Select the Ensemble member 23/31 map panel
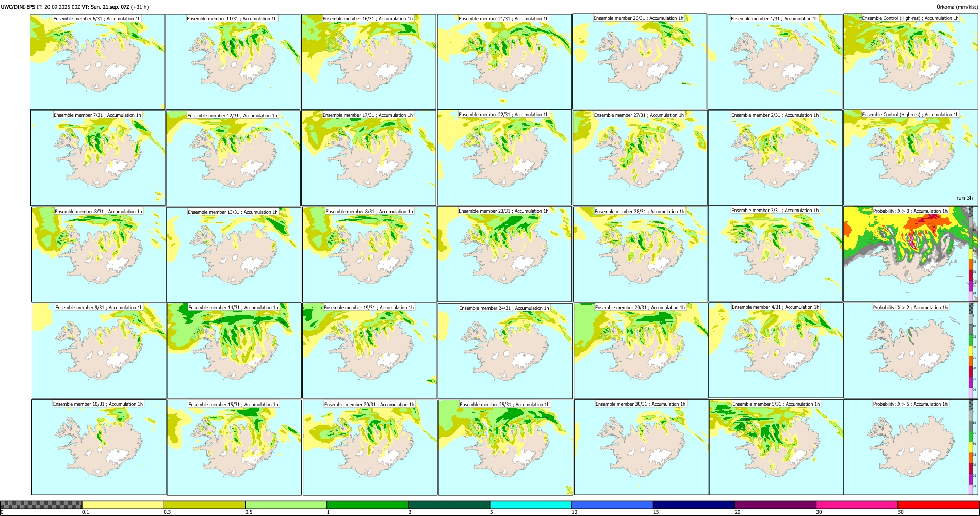The image size is (980, 516). 504,254
